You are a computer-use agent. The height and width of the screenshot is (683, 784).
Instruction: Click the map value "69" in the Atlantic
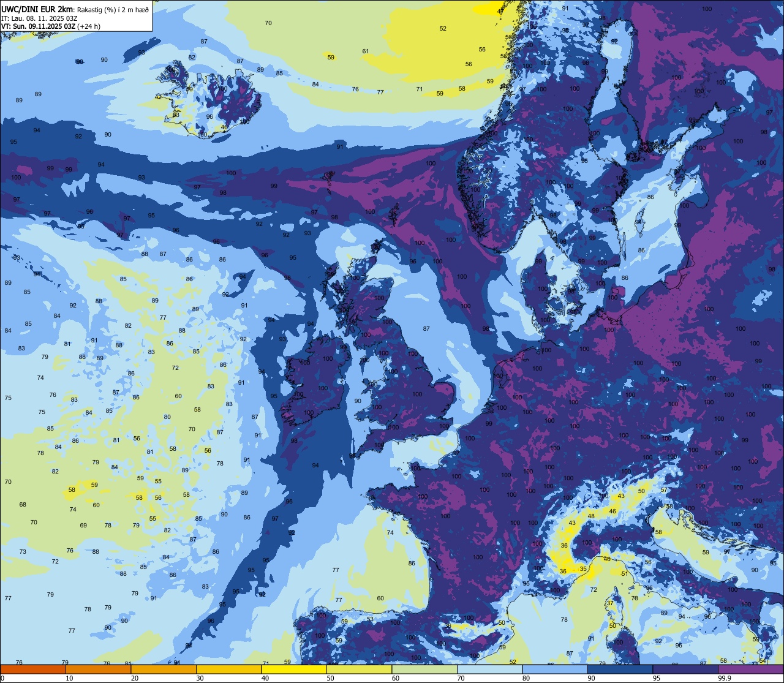[83, 525]
